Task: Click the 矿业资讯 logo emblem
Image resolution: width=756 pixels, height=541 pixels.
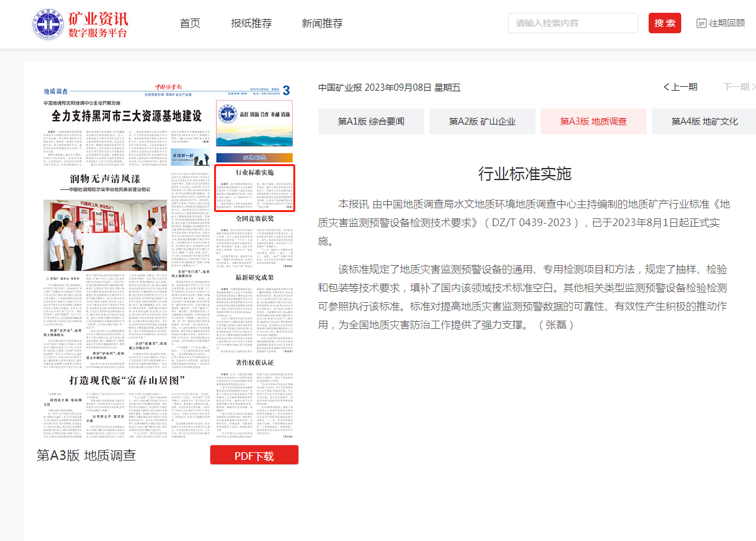Action: 48,24
